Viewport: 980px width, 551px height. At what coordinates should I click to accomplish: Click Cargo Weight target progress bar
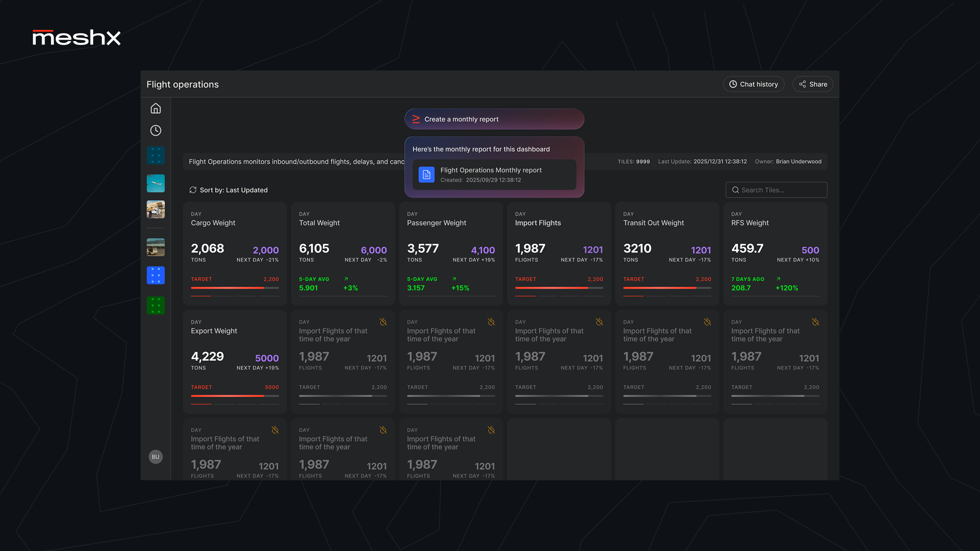pyautogui.click(x=235, y=288)
